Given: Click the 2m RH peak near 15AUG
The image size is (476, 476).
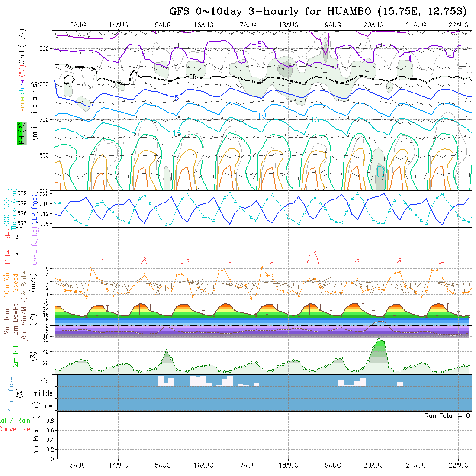Looking at the screenshot, I should [166, 351].
